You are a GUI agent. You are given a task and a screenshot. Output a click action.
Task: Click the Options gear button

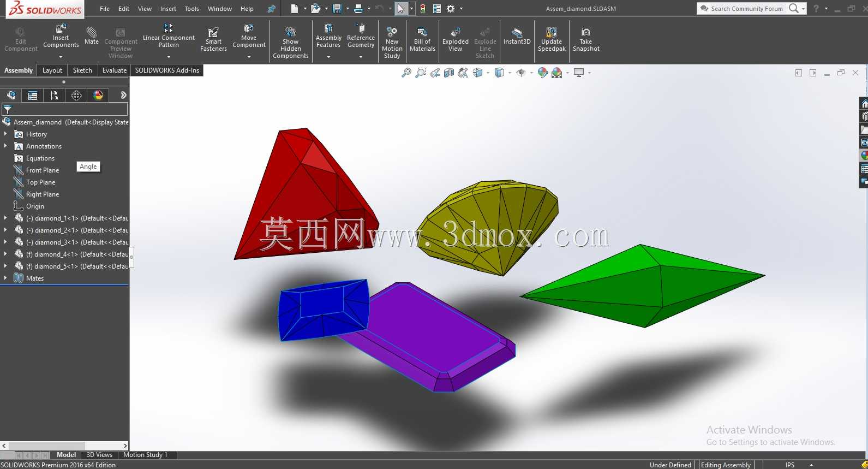(x=451, y=9)
